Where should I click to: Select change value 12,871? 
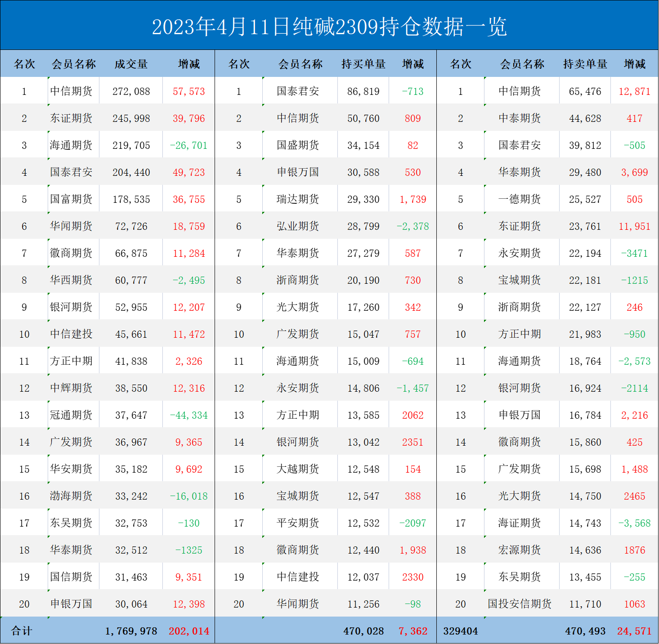tap(635, 91)
